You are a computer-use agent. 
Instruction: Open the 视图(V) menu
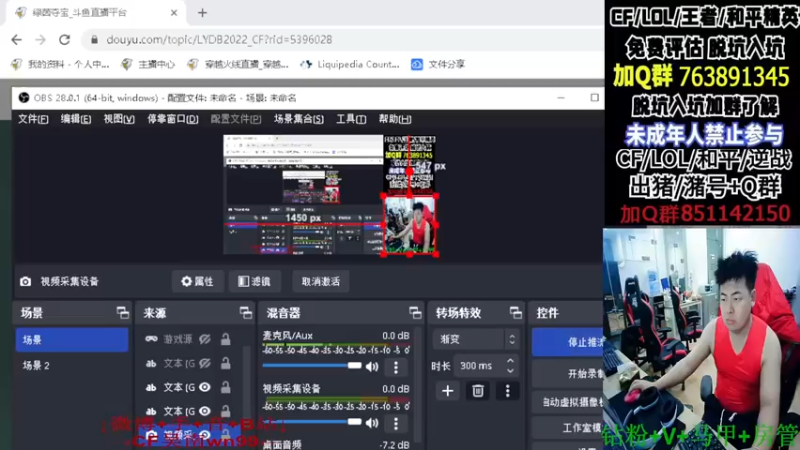(x=119, y=119)
